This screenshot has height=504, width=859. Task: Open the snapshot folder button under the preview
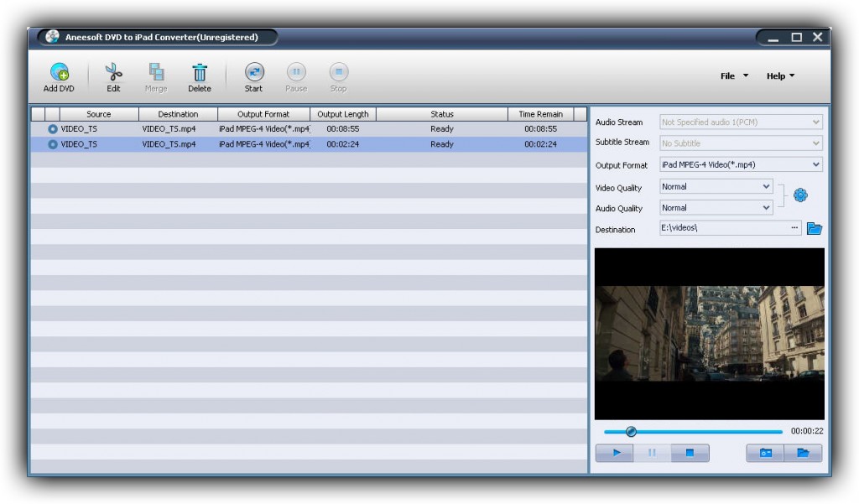point(803,453)
